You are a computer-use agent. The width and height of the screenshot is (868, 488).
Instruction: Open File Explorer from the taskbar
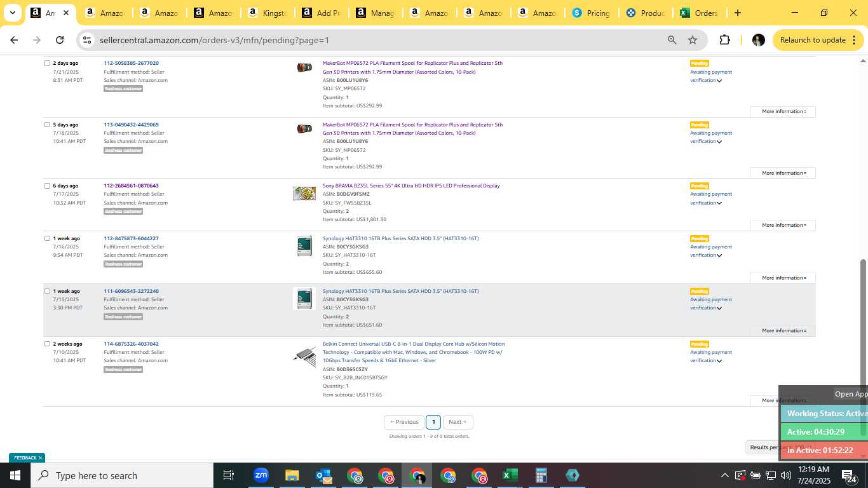pos(292,475)
